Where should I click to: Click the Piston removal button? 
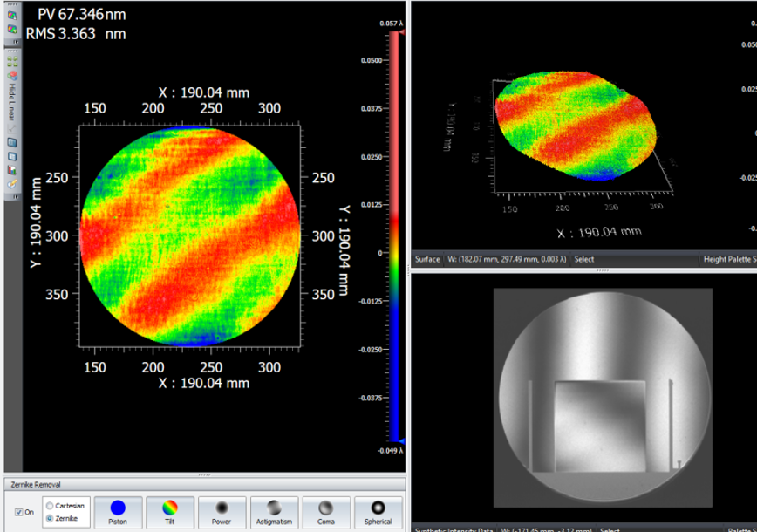click(118, 512)
